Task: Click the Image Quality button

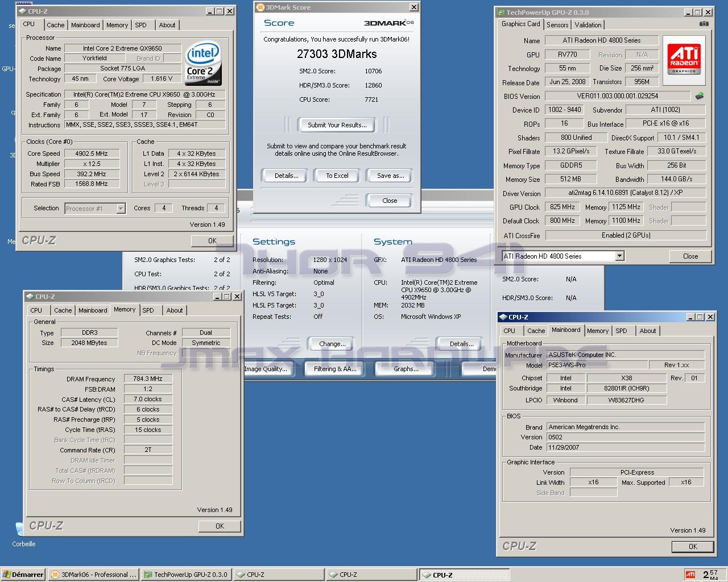Action: click(x=266, y=369)
